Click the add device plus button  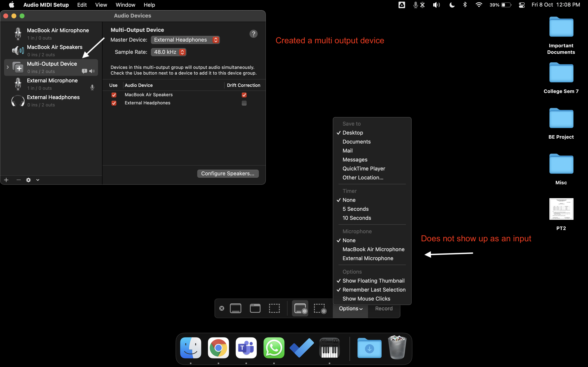pyautogui.click(x=6, y=180)
